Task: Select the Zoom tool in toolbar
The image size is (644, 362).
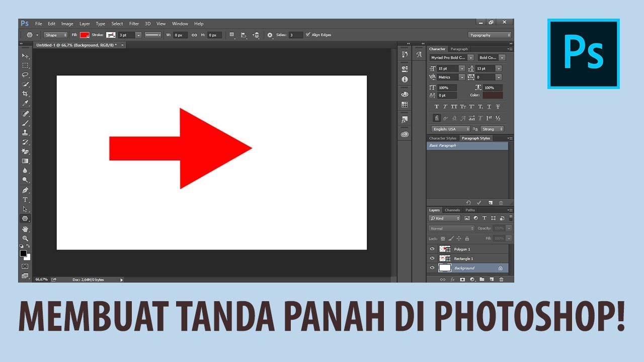Action: (x=25, y=238)
